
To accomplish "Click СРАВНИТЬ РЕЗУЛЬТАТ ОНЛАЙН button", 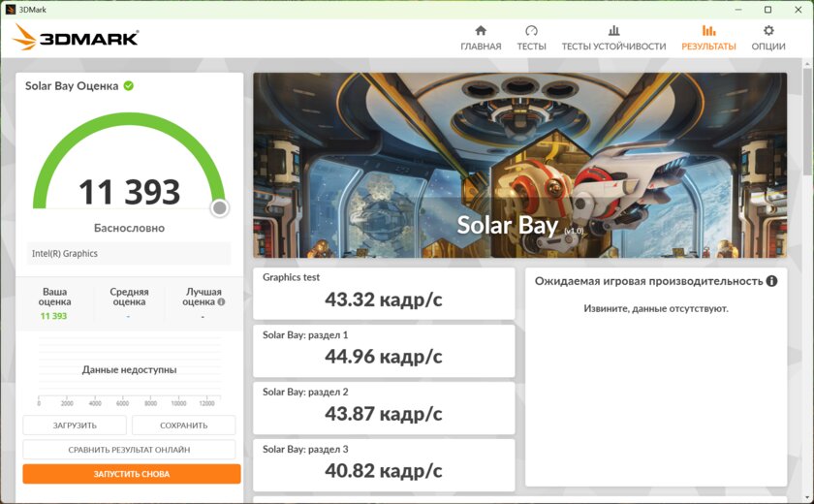I will 129,450.
